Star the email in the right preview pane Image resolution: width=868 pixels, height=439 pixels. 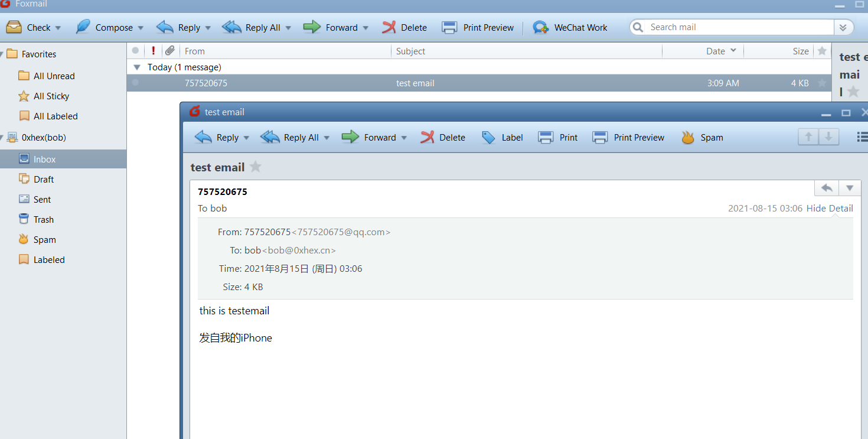tap(853, 92)
